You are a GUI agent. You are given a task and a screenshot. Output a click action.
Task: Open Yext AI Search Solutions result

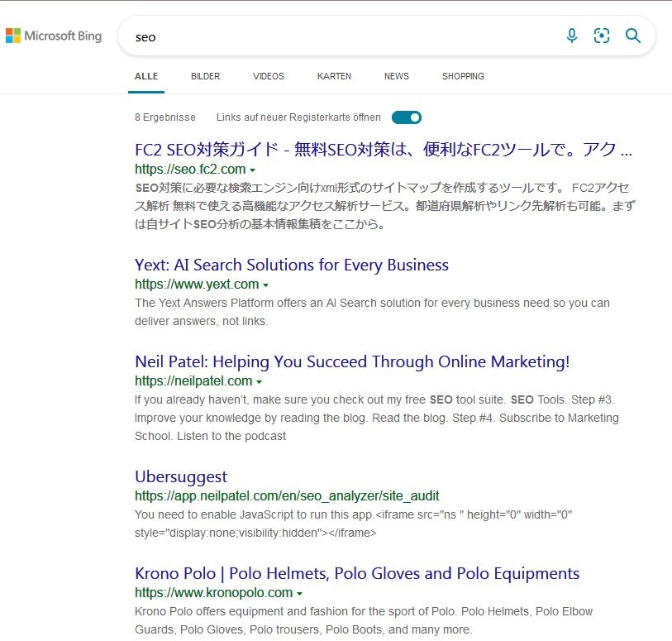click(291, 265)
